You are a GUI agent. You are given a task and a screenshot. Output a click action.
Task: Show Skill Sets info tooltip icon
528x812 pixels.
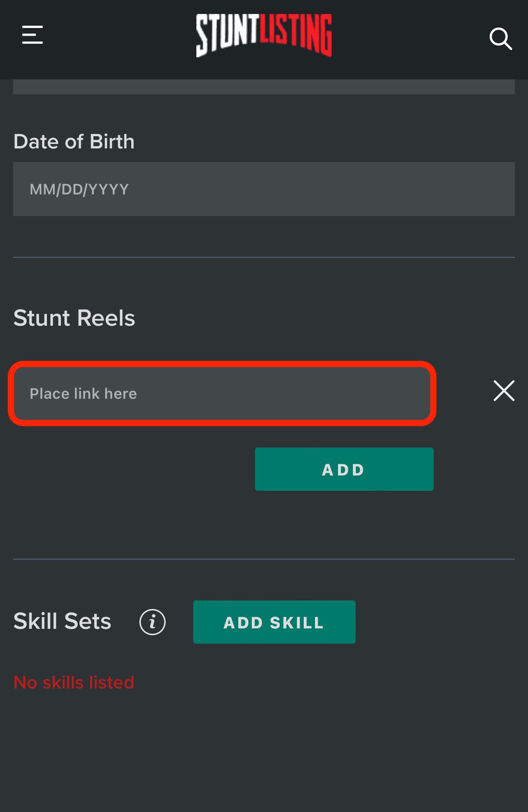(153, 622)
